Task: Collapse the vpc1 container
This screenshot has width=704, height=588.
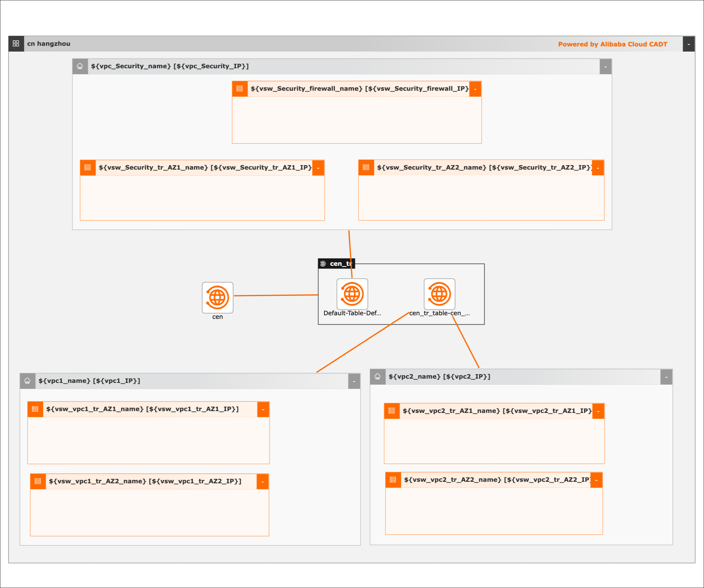Action: coord(354,381)
